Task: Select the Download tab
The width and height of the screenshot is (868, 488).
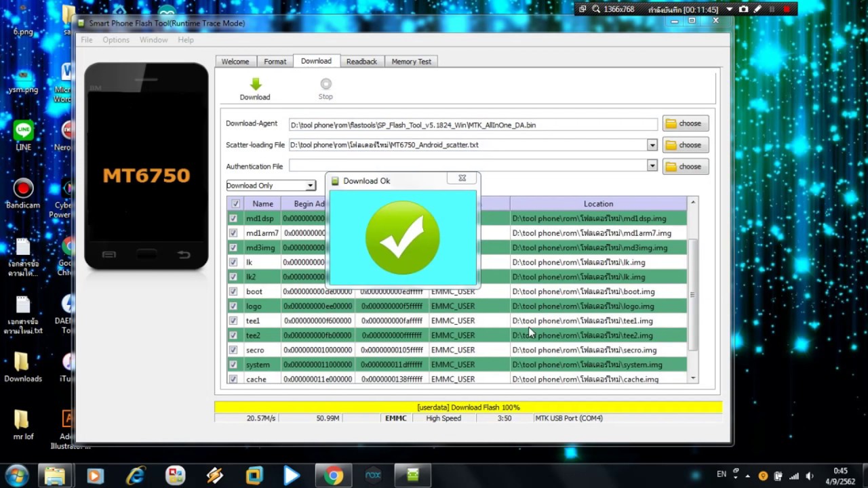Action: coord(316,61)
